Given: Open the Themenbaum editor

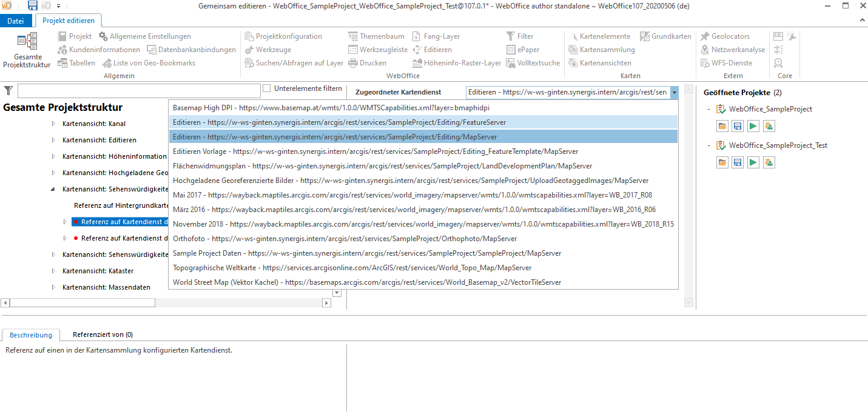Looking at the screenshot, I should coord(377,36).
